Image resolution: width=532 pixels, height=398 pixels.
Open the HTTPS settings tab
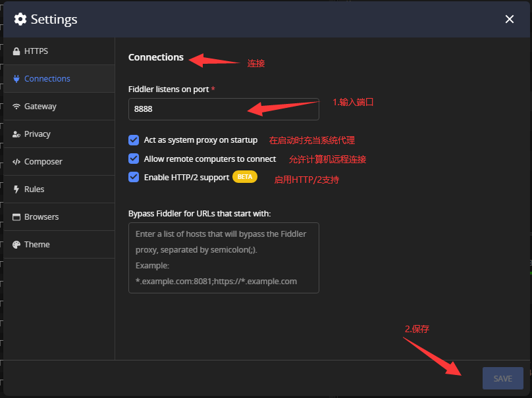[x=59, y=51]
